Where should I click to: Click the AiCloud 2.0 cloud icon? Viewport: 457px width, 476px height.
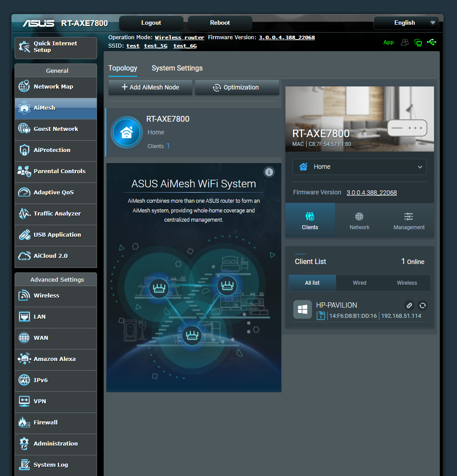pyautogui.click(x=24, y=256)
